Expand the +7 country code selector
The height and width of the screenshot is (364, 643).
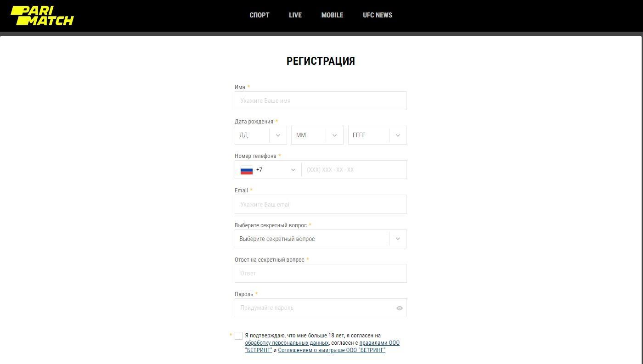(276, 170)
